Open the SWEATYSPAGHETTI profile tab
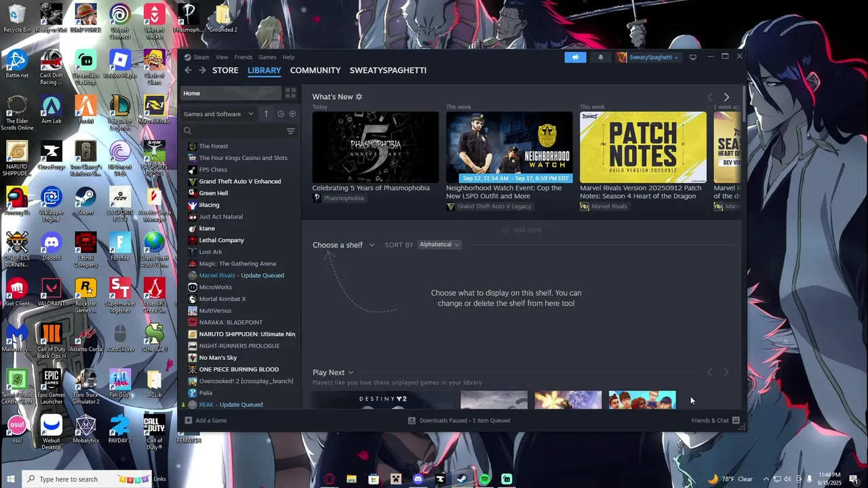This screenshot has height=488, width=868. click(388, 70)
